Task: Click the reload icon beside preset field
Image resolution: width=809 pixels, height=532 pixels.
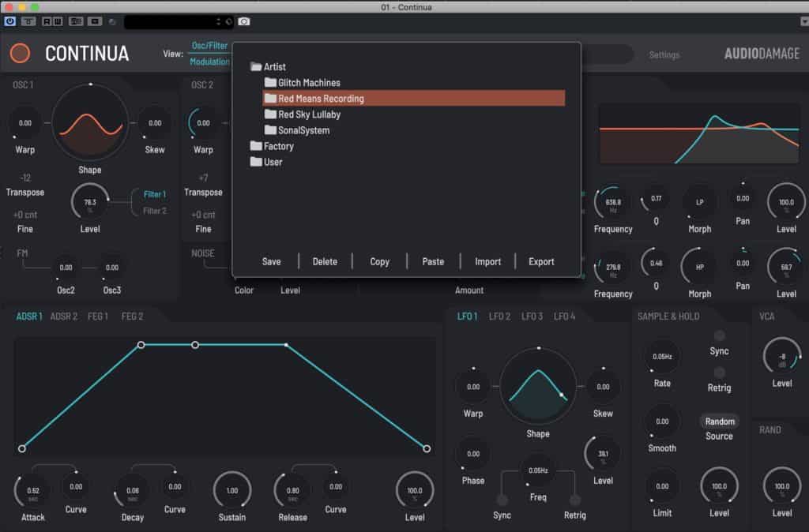Action: point(228,21)
